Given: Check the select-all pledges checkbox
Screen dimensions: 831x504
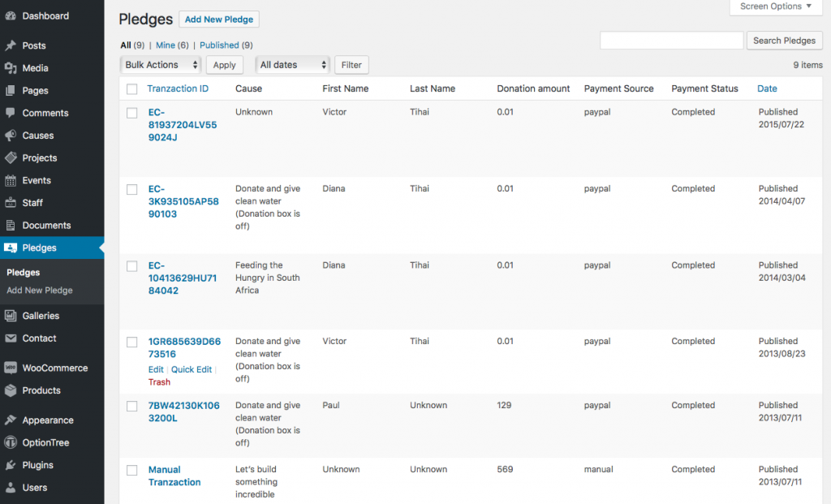Looking at the screenshot, I should (x=132, y=89).
